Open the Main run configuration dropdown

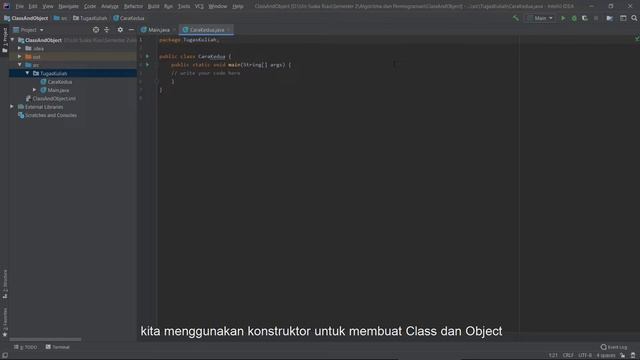point(540,18)
